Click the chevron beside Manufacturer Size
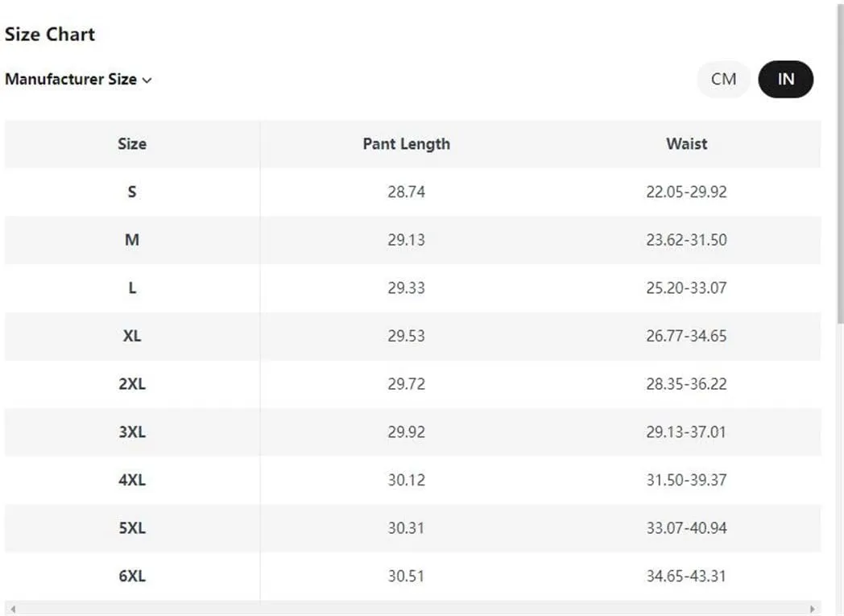The image size is (844, 616). [x=147, y=81]
